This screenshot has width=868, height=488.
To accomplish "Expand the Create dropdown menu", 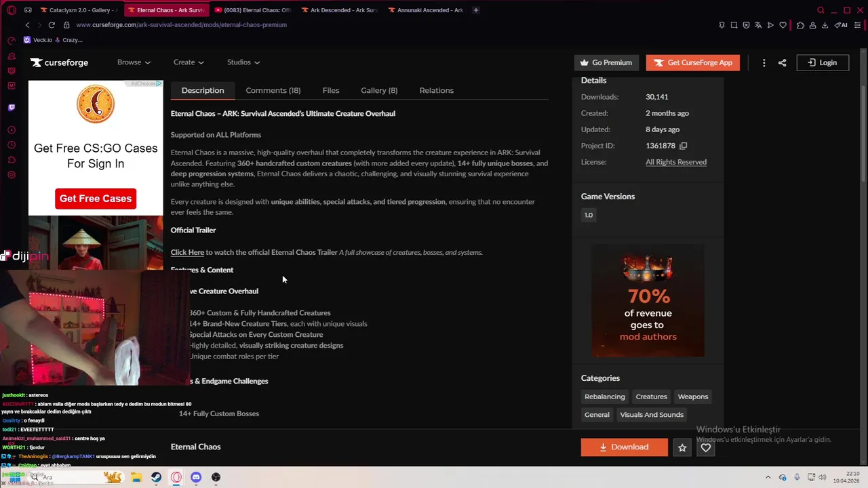I will [x=189, y=62].
